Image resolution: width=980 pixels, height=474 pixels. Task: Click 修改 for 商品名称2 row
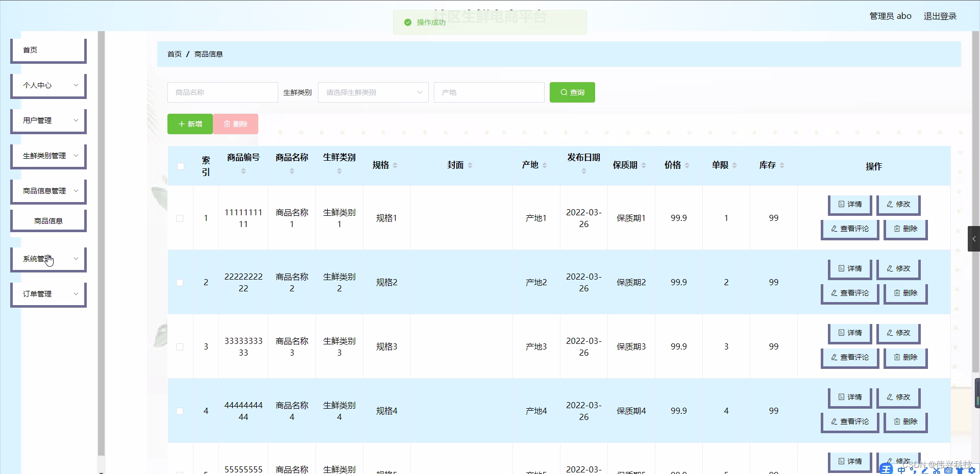click(898, 269)
